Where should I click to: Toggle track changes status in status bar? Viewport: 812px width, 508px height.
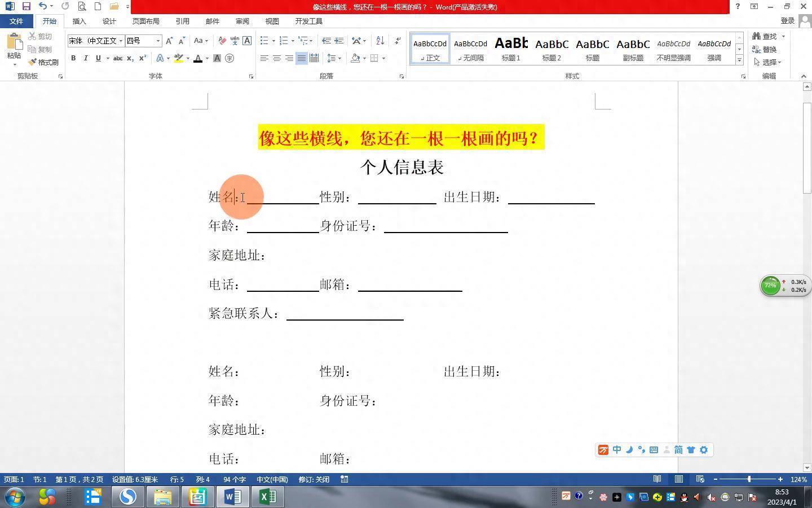point(314,479)
